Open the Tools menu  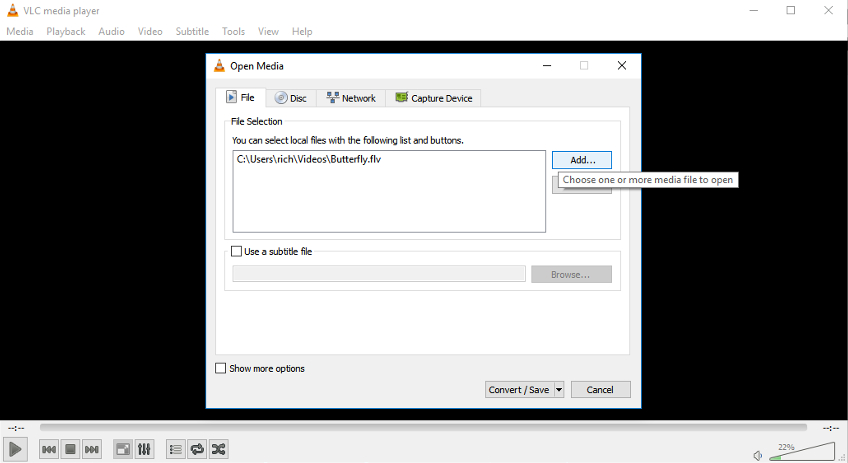[233, 31]
